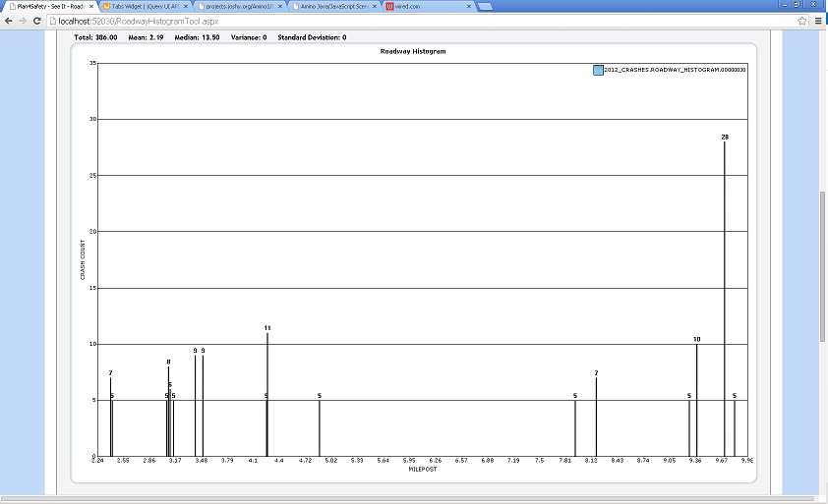Click the Tabs Widget tab favicon
Screen dimensions: 828x504
[x=106, y=6]
